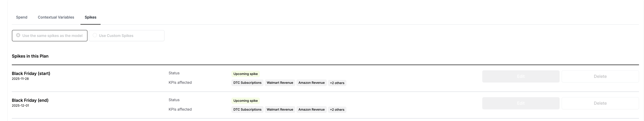This screenshot has width=644, height=121.
Task: Click Amazon Revenue tag on Black Friday (start)
Action: pyautogui.click(x=311, y=83)
